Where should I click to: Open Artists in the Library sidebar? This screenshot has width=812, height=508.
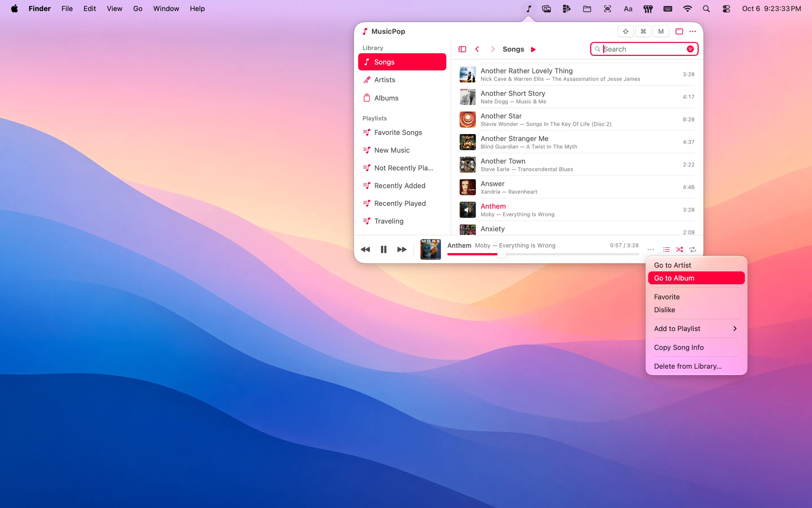pyautogui.click(x=402, y=80)
